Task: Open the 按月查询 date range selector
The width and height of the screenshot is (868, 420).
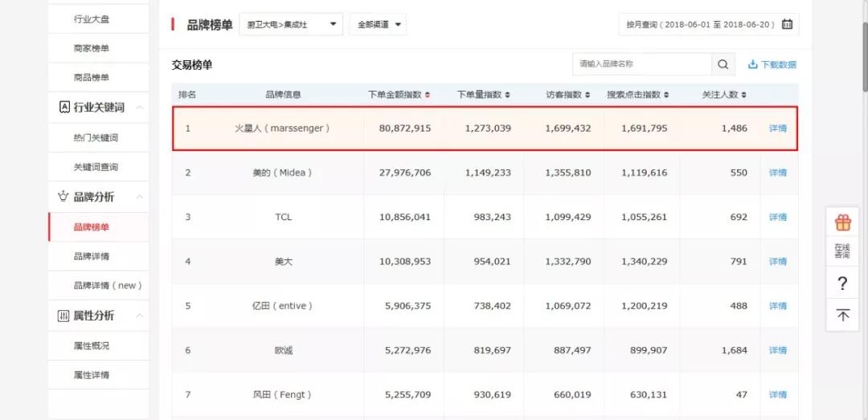Action: pos(709,24)
